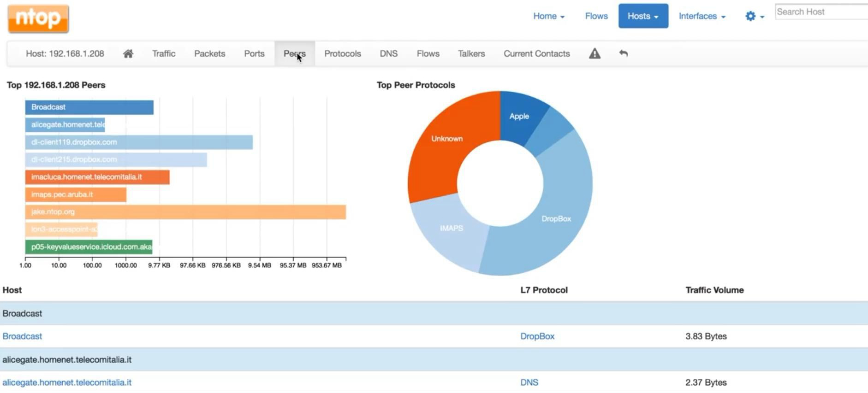868x393 pixels.
Task: Open the alicegate.homenet.telecomitalia.it host link
Action: click(67, 382)
